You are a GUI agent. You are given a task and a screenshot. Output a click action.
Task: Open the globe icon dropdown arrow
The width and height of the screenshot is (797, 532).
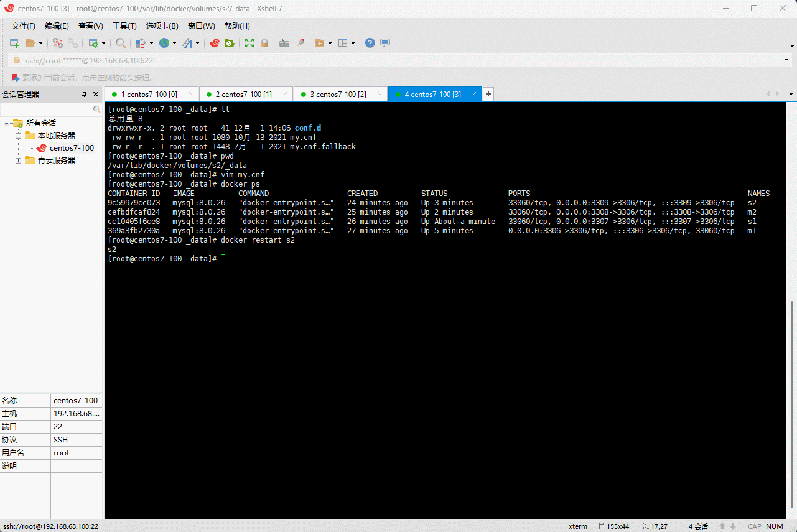tap(174, 43)
